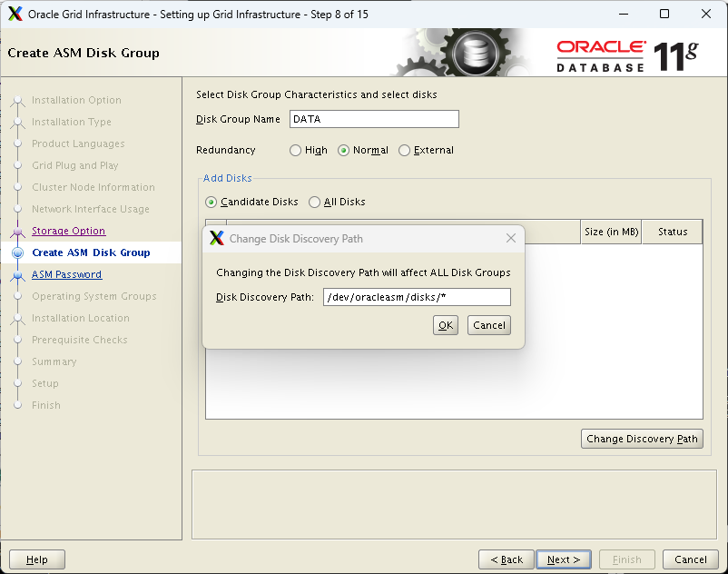Click the Operating System Groups step
This screenshot has width=728, height=574.
point(94,296)
